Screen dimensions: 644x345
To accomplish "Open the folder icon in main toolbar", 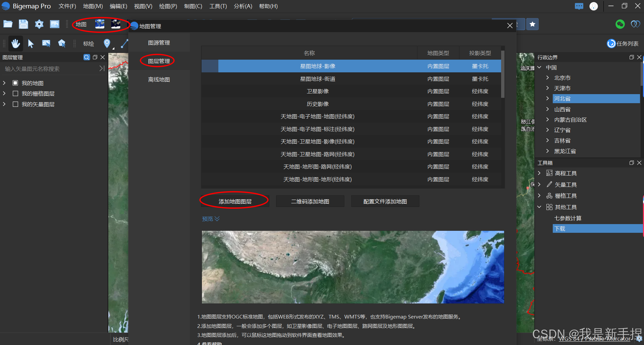I will coord(8,24).
